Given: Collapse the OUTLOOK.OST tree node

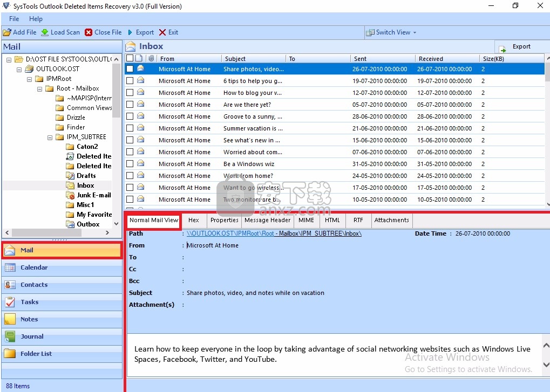Looking at the screenshot, I should click(x=19, y=70).
